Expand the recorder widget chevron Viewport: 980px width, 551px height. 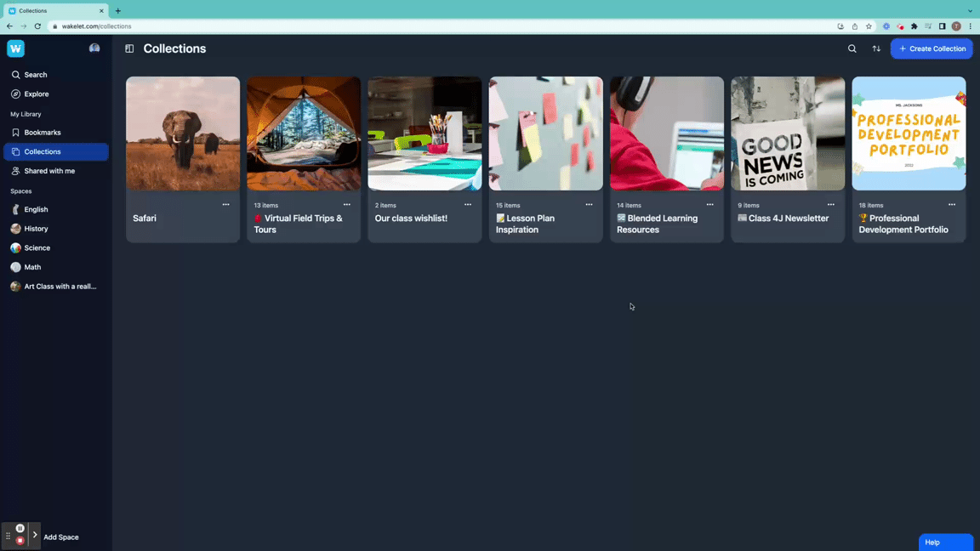coord(35,535)
